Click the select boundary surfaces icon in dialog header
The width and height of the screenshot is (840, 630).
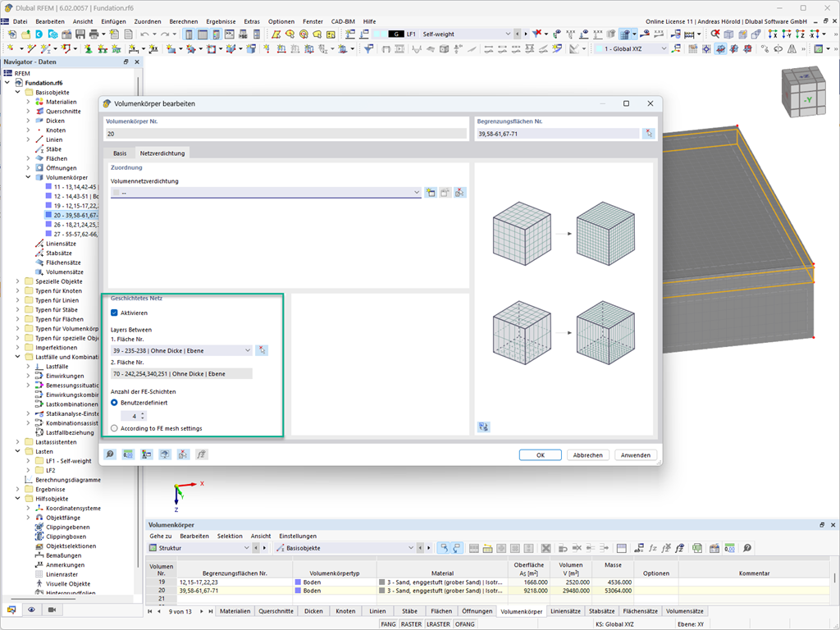[x=648, y=134]
